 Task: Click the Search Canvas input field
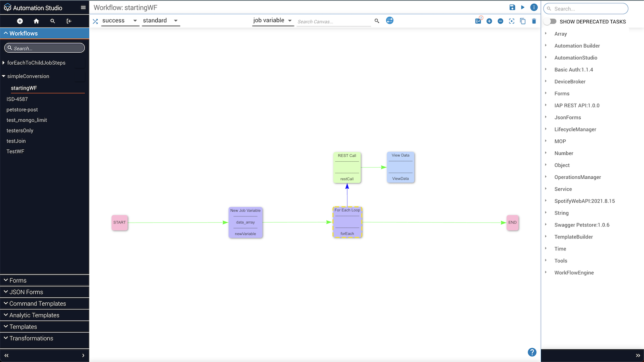pos(333,22)
